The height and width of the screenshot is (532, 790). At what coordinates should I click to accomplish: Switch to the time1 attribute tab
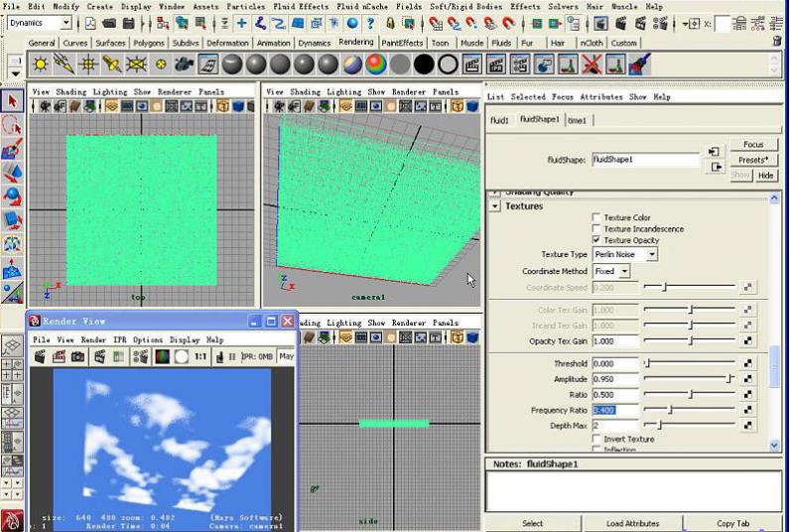pos(577,120)
